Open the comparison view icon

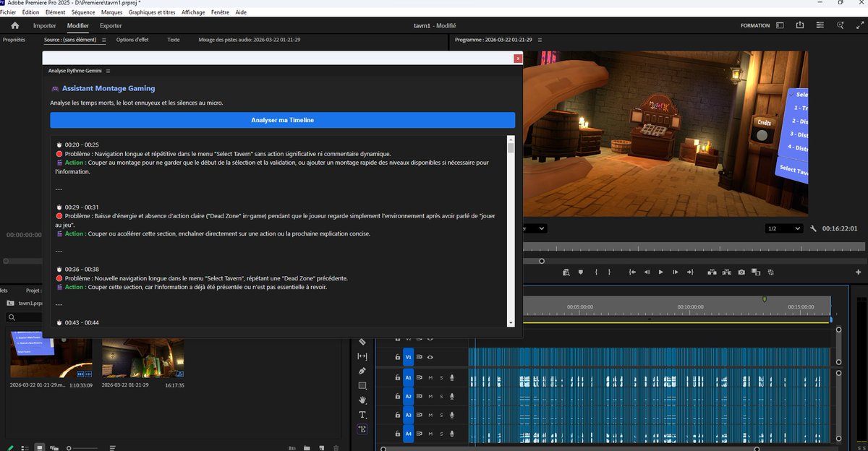click(x=756, y=272)
